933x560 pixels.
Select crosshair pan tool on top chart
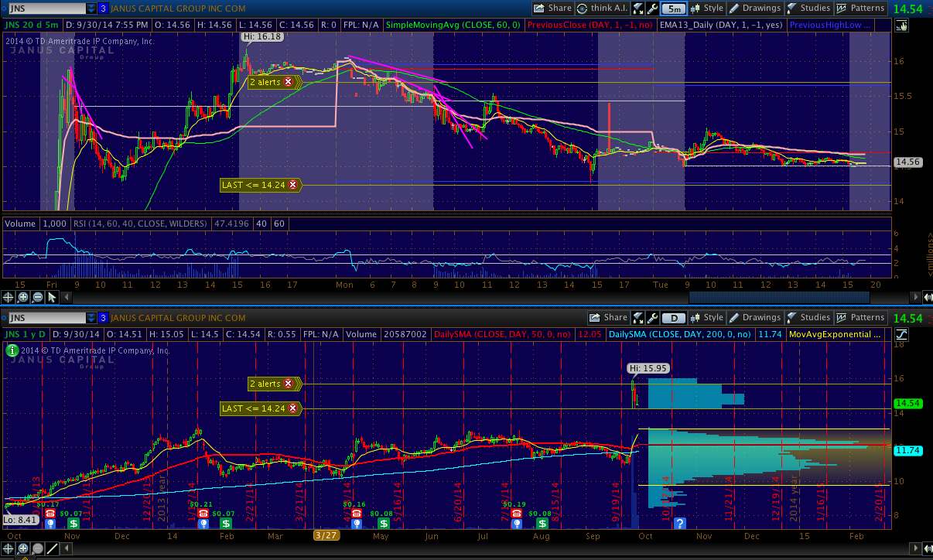tap(9, 297)
